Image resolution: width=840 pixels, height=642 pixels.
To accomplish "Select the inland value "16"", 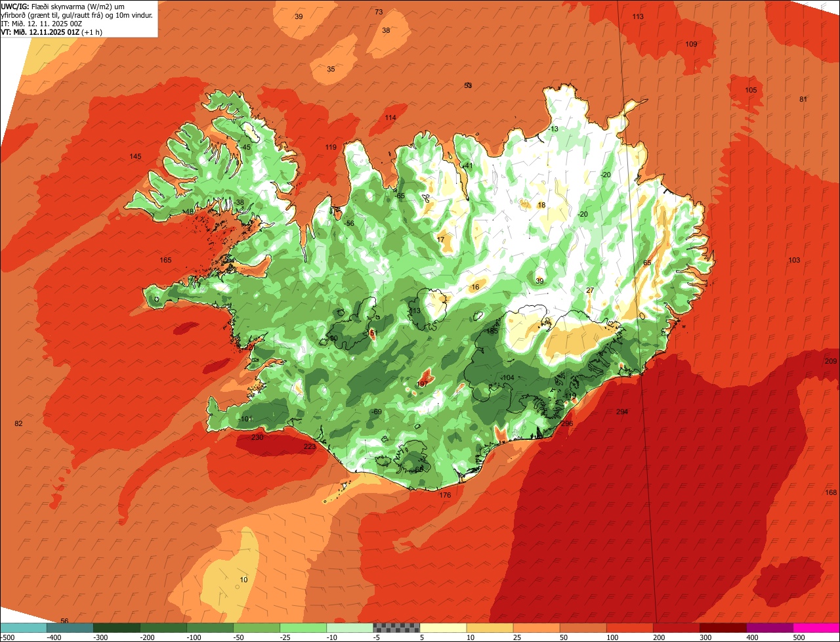I will 475,287.
